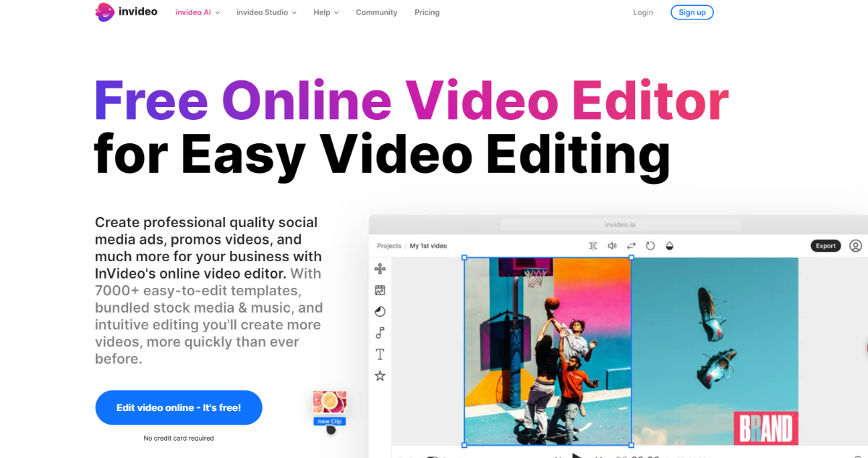
Task: Click the volume speaker icon in the editor toolbar
Action: pyautogui.click(x=612, y=246)
